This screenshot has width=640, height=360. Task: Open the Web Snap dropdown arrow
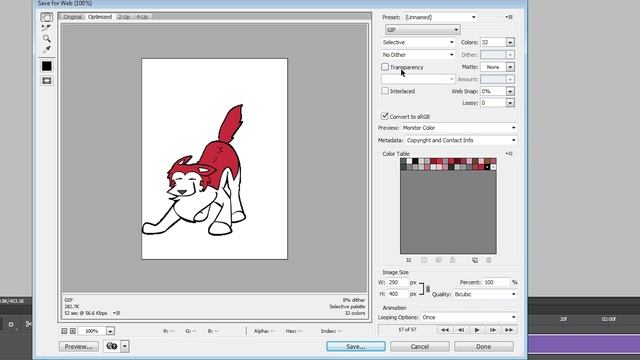pos(510,91)
